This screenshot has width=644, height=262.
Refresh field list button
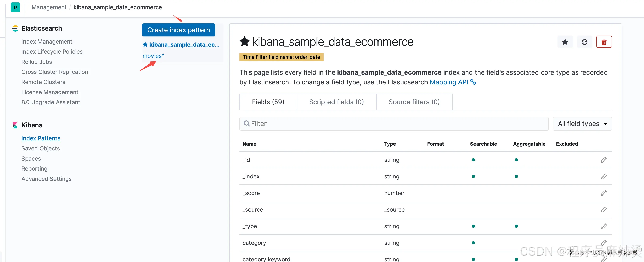coord(584,42)
